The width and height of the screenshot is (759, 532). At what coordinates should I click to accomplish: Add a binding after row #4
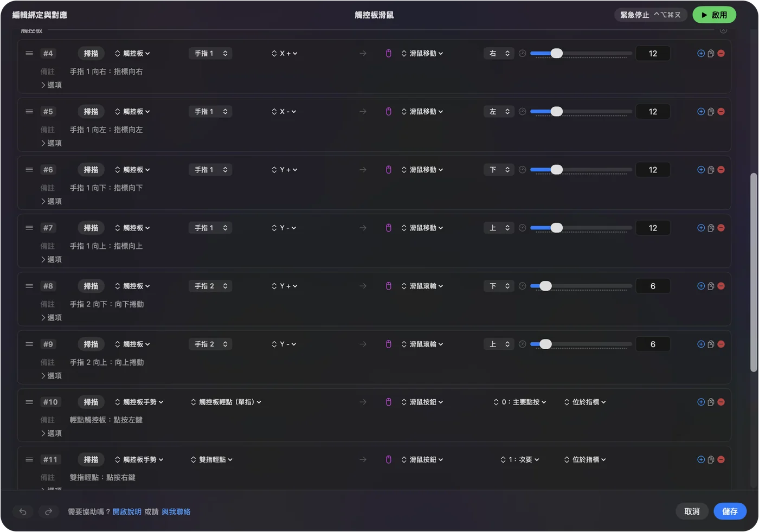[701, 54]
